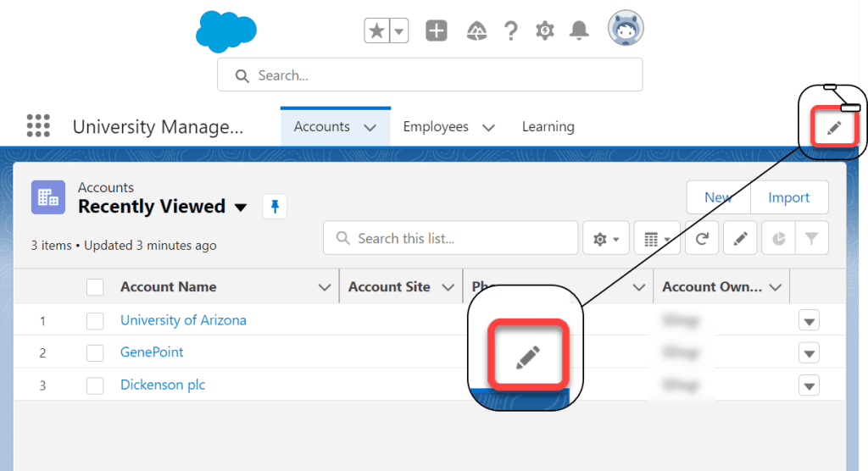
Task: Open the Favorites star icon
Action: (377, 31)
